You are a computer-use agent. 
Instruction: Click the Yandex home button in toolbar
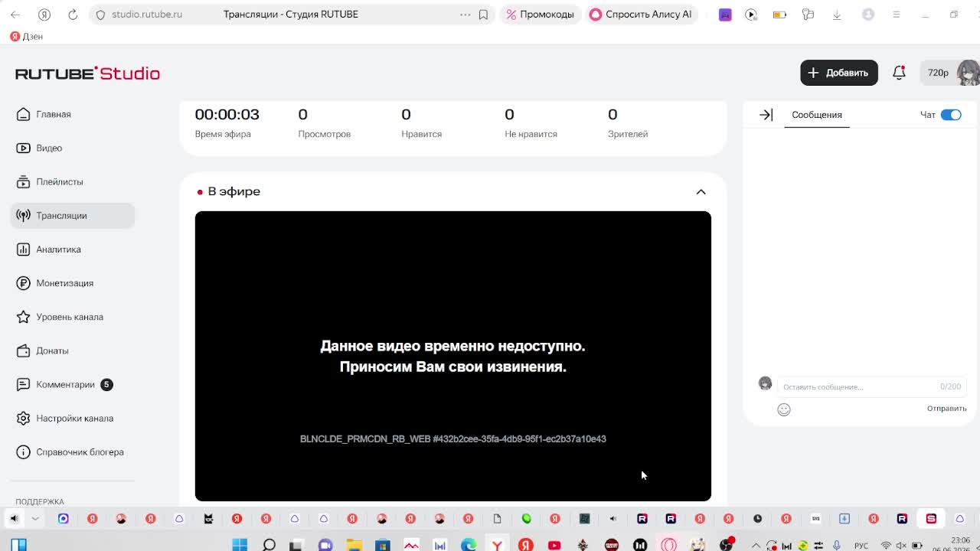(x=44, y=15)
